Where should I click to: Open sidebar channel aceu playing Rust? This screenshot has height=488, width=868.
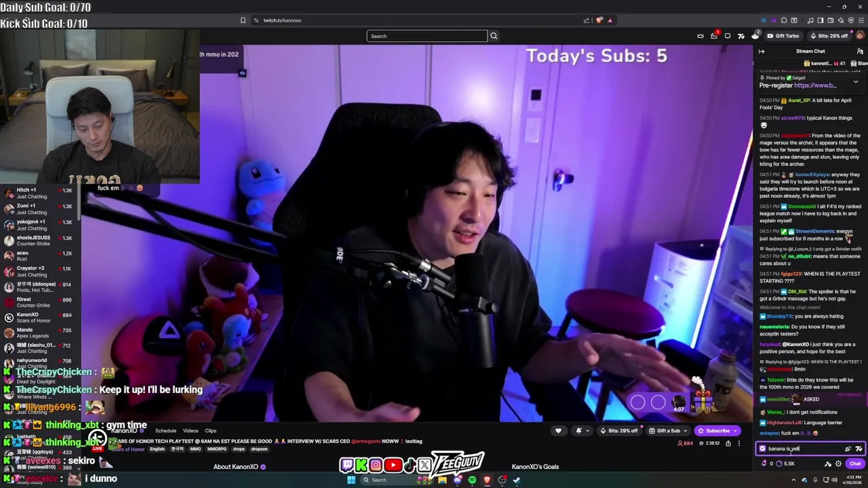click(x=39, y=256)
